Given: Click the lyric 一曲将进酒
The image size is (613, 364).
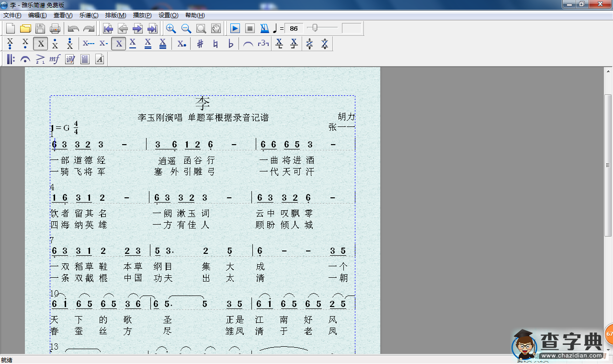Looking at the screenshot, I should [x=287, y=160].
